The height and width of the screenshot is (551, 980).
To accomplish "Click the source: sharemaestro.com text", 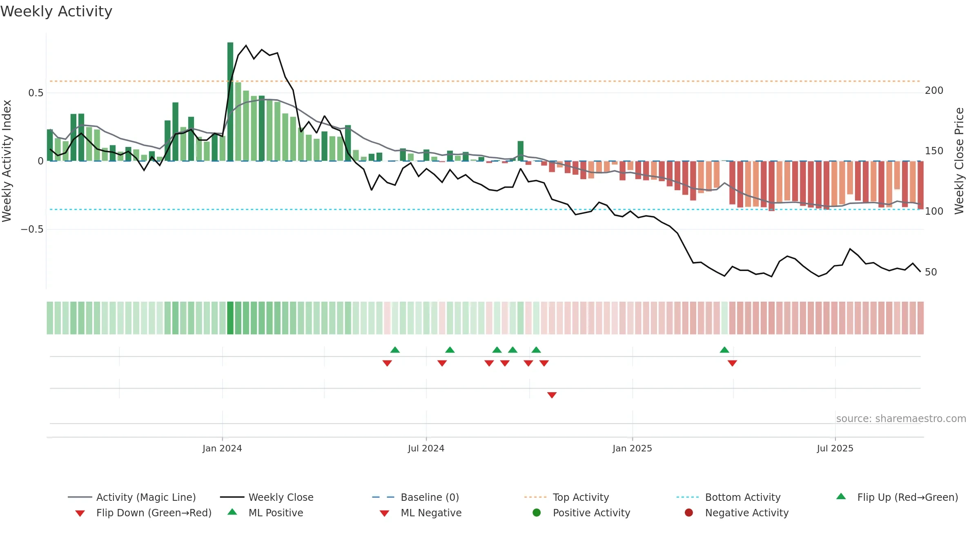I will tap(901, 418).
